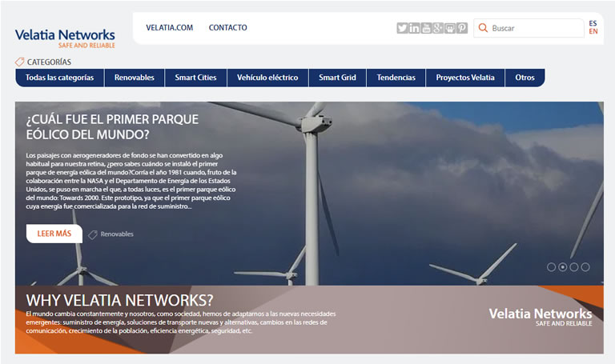Switch language to ES

click(593, 23)
